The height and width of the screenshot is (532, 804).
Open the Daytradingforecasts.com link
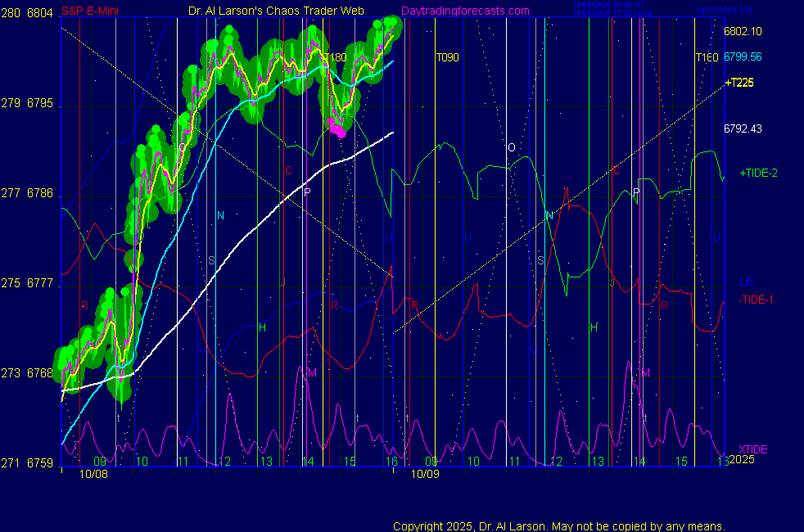pos(465,11)
